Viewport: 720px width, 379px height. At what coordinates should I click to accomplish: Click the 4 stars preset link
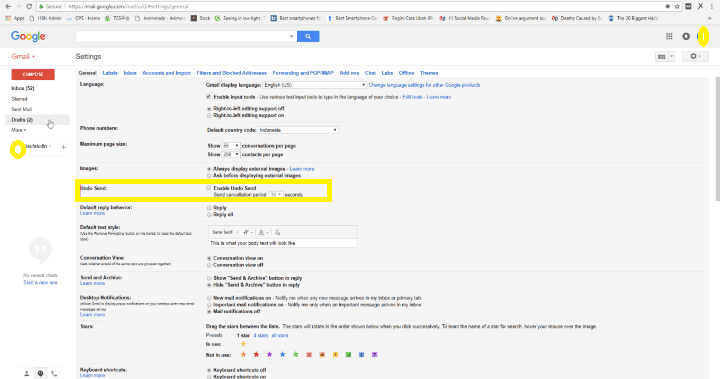(x=260, y=335)
